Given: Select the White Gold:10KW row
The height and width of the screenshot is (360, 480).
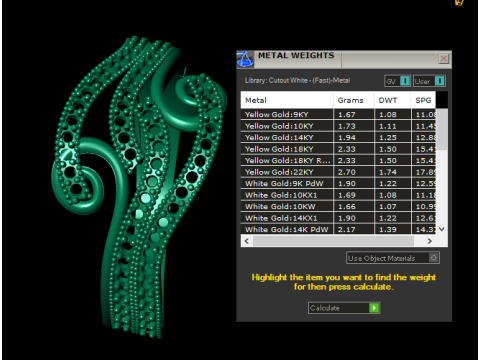Looking at the screenshot, I should (x=338, y=206).
